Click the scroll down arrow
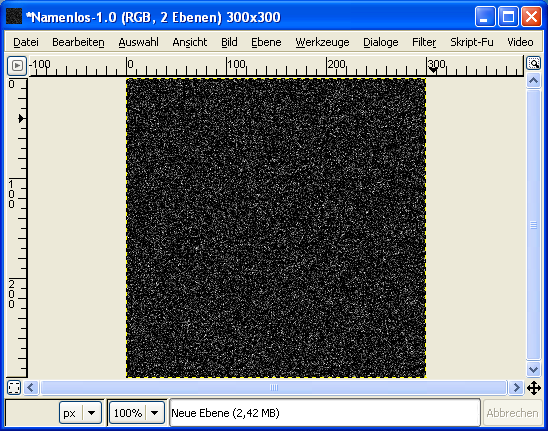 point(533,369)
